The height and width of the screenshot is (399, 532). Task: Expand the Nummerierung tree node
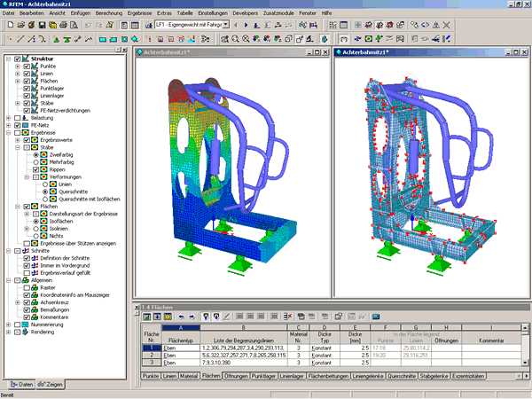click(x=9, y=325)
